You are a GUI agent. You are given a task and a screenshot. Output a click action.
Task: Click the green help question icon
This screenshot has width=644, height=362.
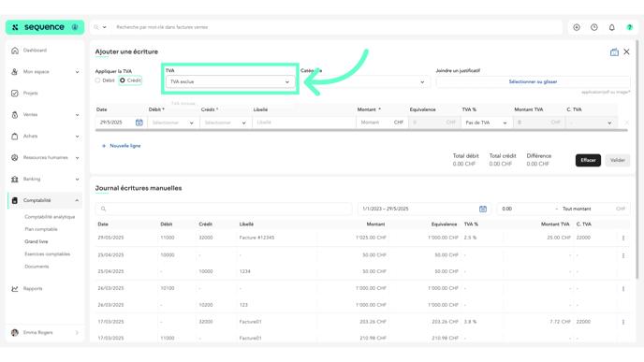(630, 27)
